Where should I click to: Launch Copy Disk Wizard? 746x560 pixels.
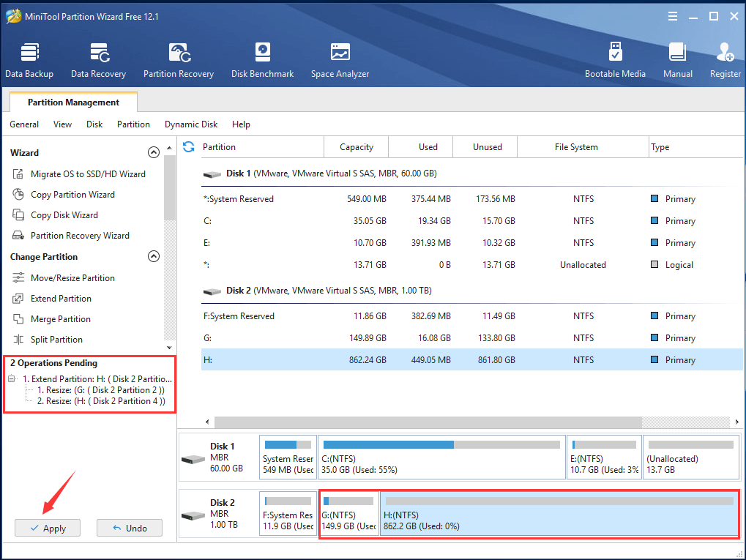[x=64, y=215]
